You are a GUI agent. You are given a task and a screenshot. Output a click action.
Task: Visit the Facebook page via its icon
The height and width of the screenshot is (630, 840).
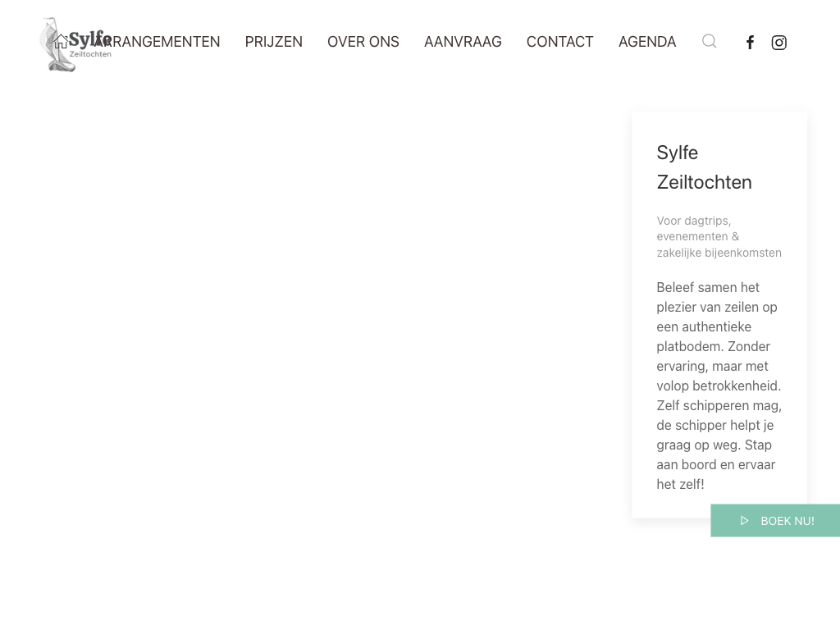tap(750, 43)
